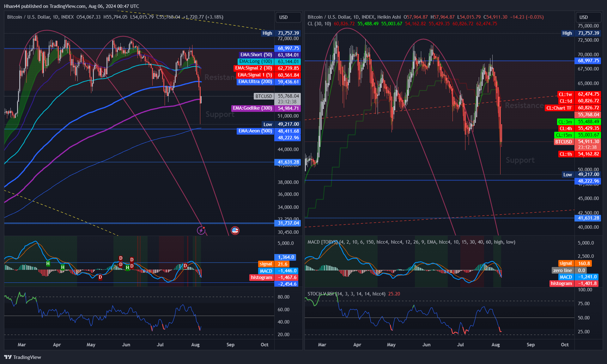This screenshot has height=364, width=607.
Task: Select the CL:Chart TF label
Action: (x=559, y=108)
